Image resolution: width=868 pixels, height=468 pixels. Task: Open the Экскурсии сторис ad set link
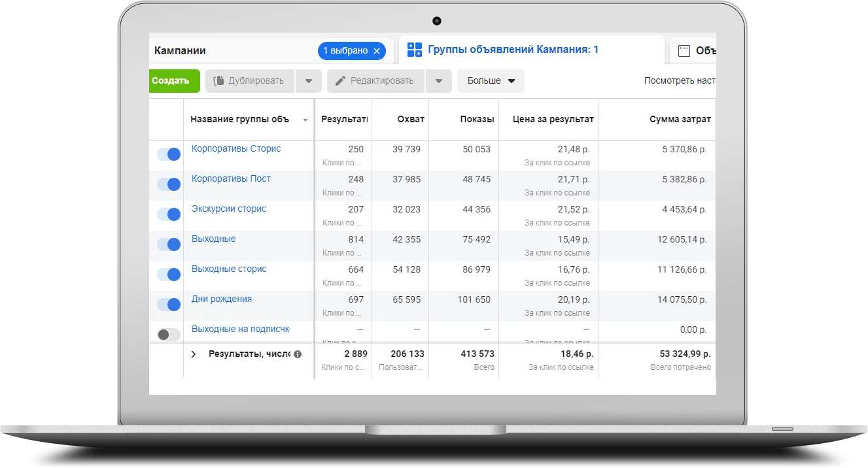(229, 209)
